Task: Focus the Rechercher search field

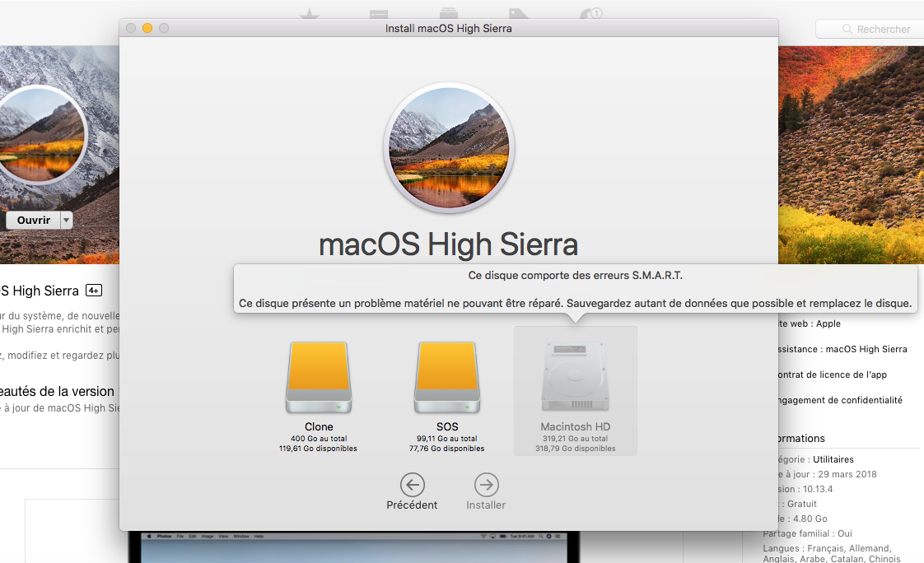Action: 870,29
